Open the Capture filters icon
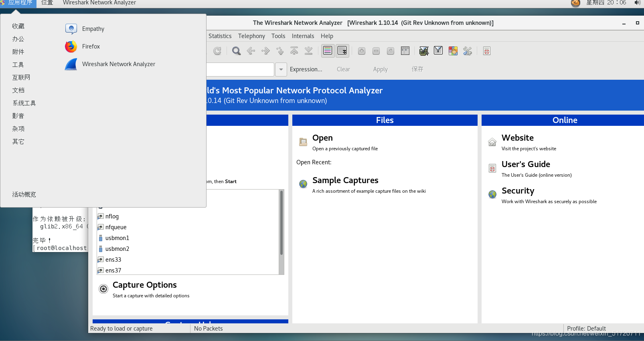Image resolution: width=644 pixels, height=341 pixels. pos(424,51)
